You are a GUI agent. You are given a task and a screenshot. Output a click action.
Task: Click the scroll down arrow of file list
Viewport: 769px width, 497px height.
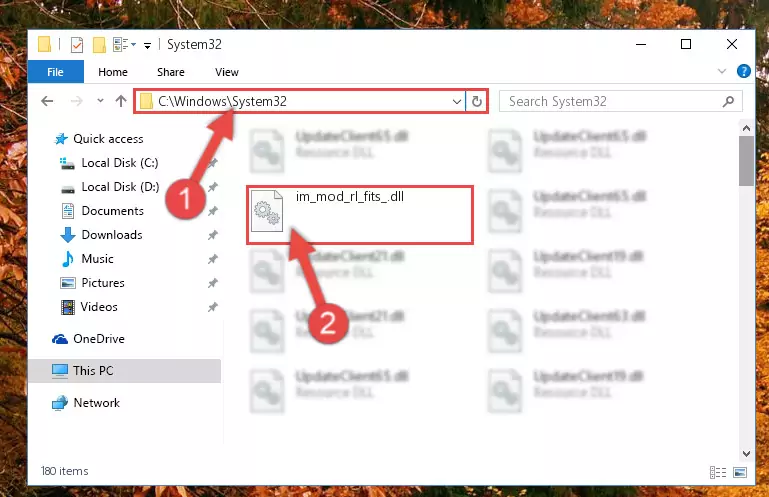tap(746, 454)
